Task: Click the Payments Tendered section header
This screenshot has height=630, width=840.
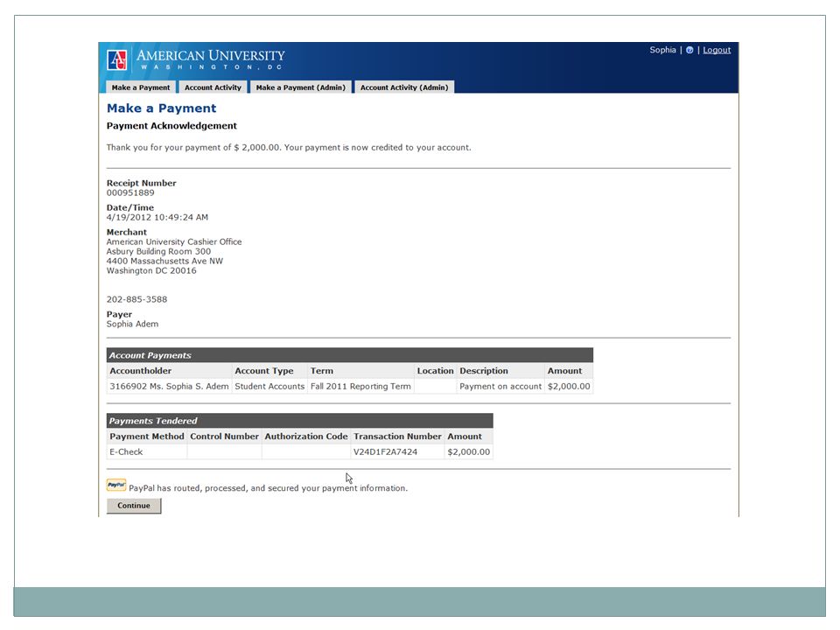Action: [x=299, y=421]
